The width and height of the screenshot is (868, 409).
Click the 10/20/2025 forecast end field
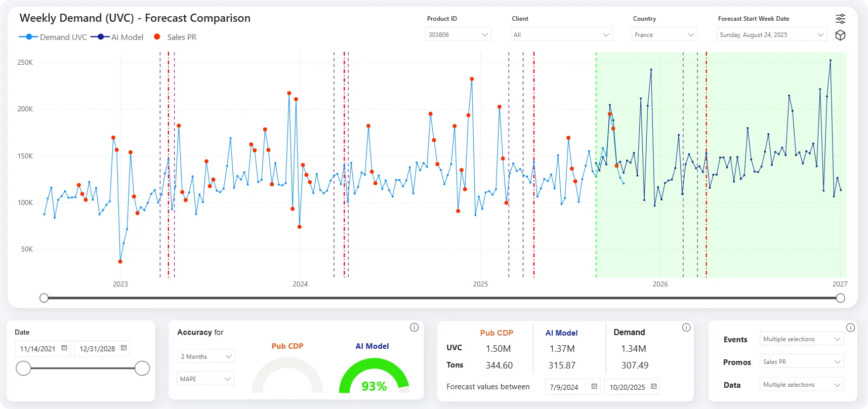tap(632, 387)
